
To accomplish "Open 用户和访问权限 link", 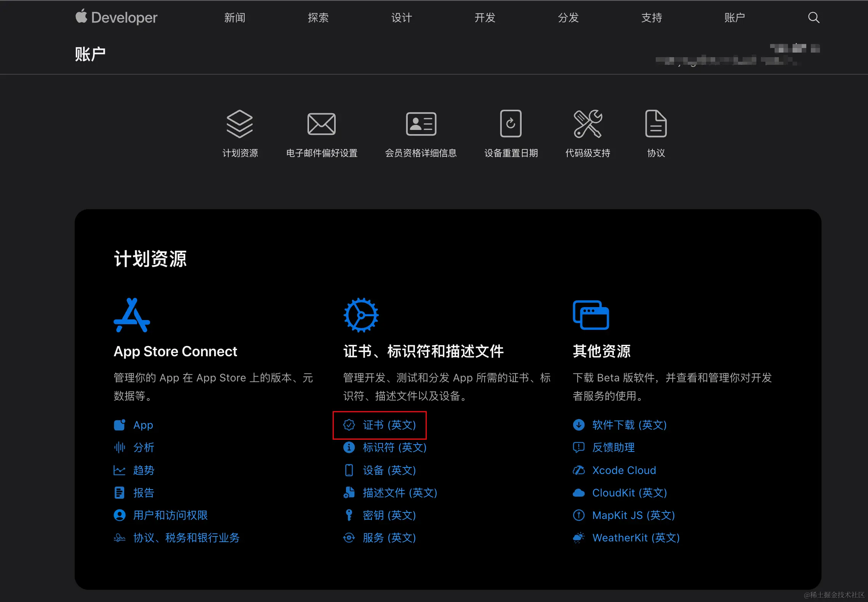I will click(170, 515).
